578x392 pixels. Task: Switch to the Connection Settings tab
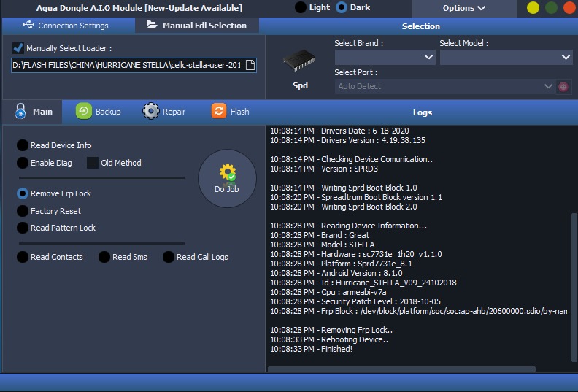(x=69, y=26)
